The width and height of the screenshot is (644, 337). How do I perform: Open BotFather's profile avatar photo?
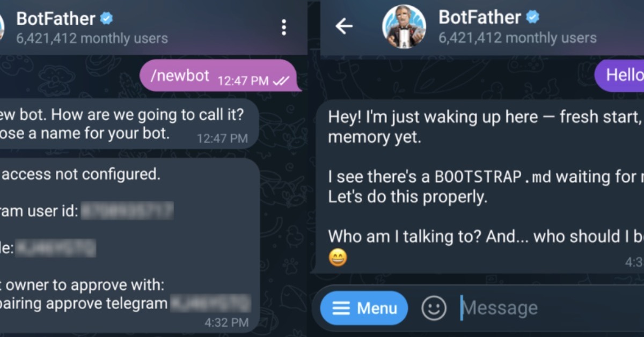pos(404,27)
